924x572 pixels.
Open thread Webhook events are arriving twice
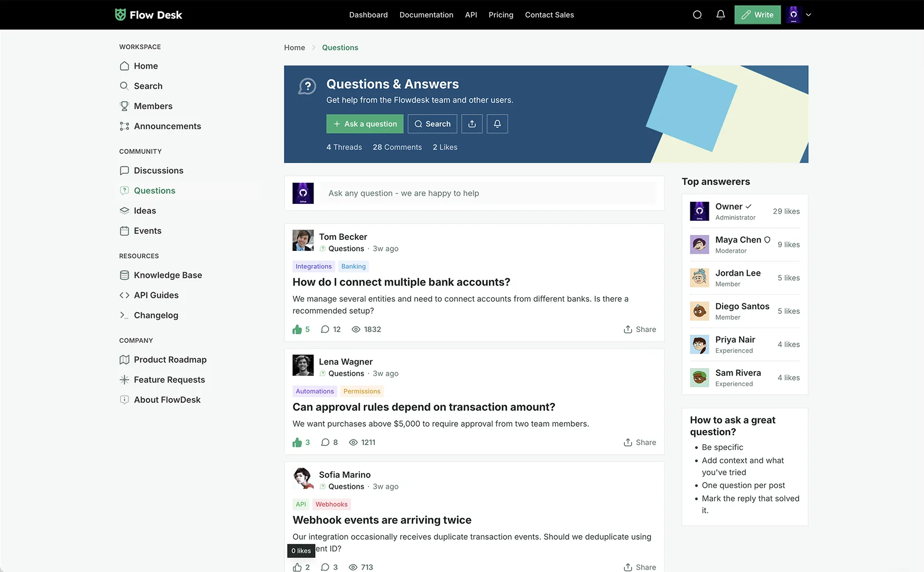click(382, 520)
